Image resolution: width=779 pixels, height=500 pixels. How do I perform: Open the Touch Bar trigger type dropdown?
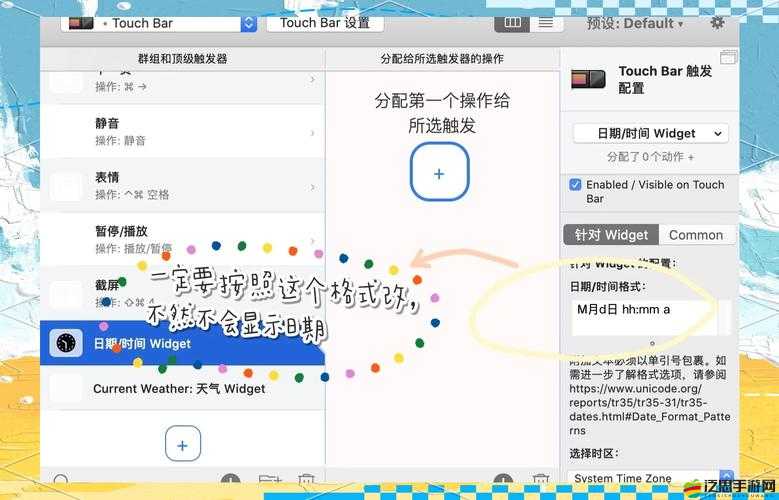click(159, 23)
